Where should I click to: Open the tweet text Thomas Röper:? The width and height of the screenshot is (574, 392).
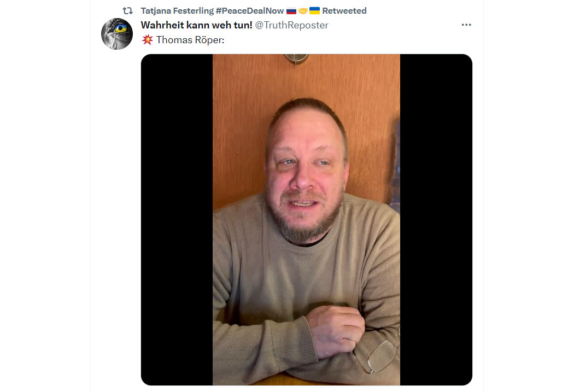tap(190, 39)
